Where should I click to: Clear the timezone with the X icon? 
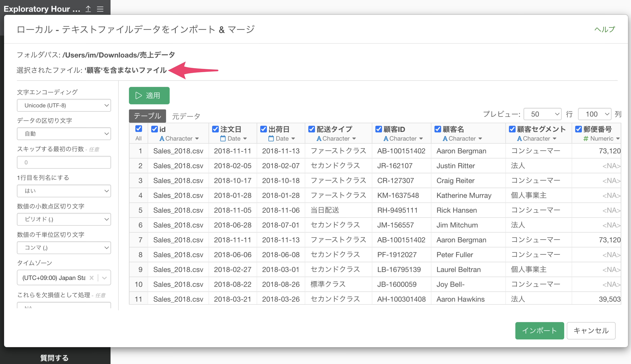(x=92, y=278)
